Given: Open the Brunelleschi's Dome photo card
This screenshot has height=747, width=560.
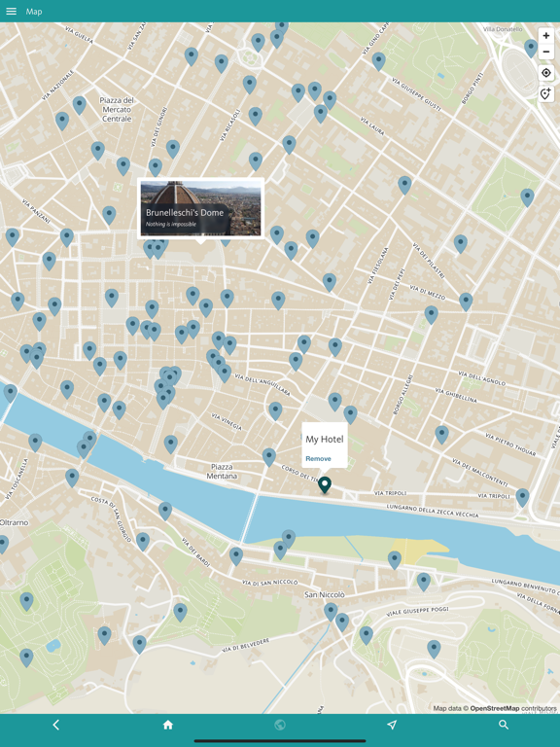Looking at the screenshot, I should tap(201, 208).
